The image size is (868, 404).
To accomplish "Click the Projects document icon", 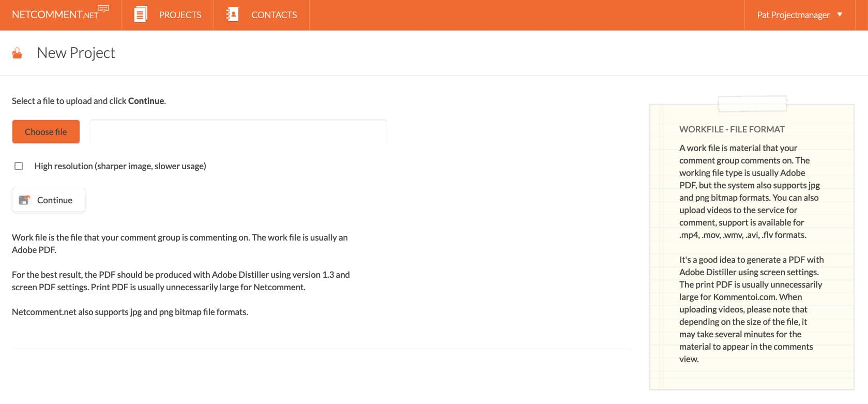I will (x=141, y=14).
